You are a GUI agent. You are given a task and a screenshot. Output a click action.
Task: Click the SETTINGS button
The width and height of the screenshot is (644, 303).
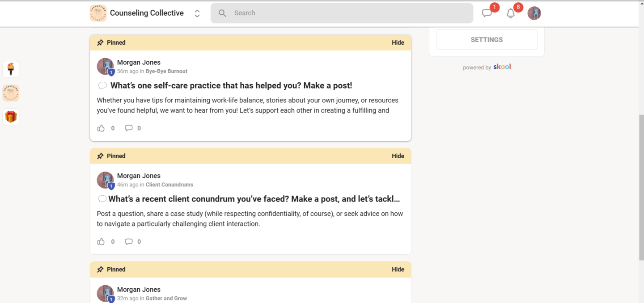point(487,40)
